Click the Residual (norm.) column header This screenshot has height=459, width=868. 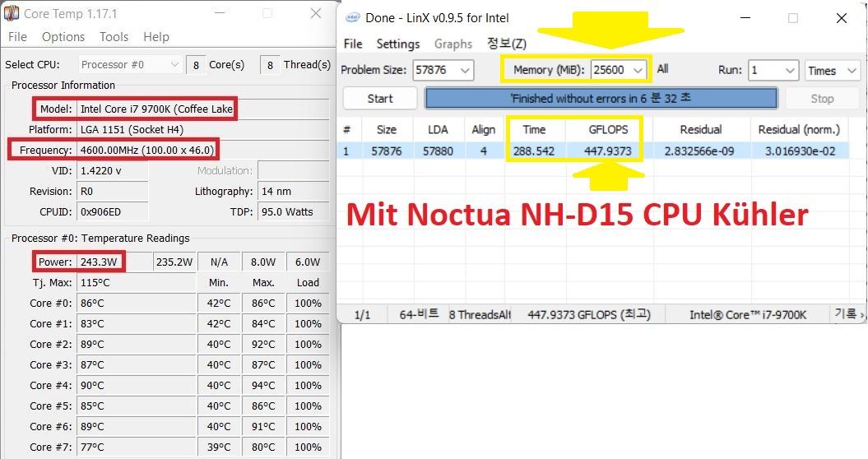pyautogui.click(x=799, y=130)
